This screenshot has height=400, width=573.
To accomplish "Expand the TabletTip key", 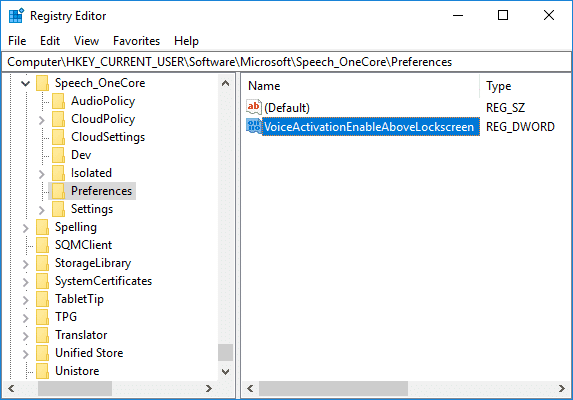I will click(x=26, y=300).
